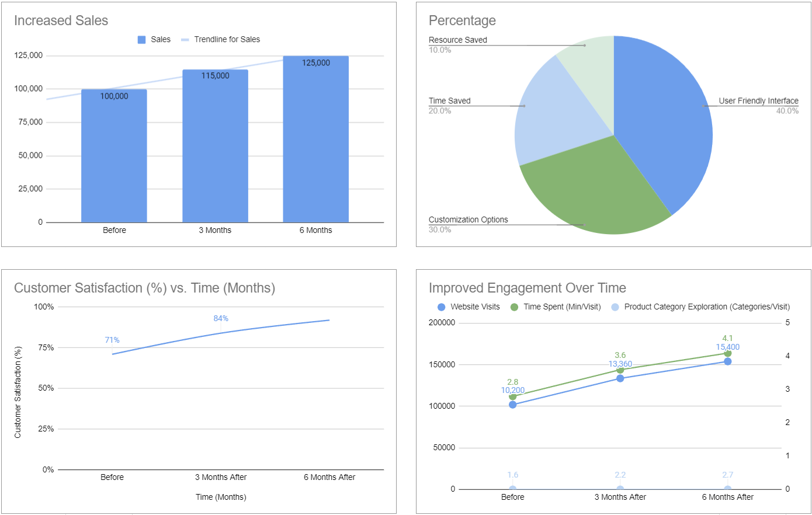Viewport: 812px width, 515px height.
Task: Click the Website Visits point at 6 Months After
Action: point(727,361)
